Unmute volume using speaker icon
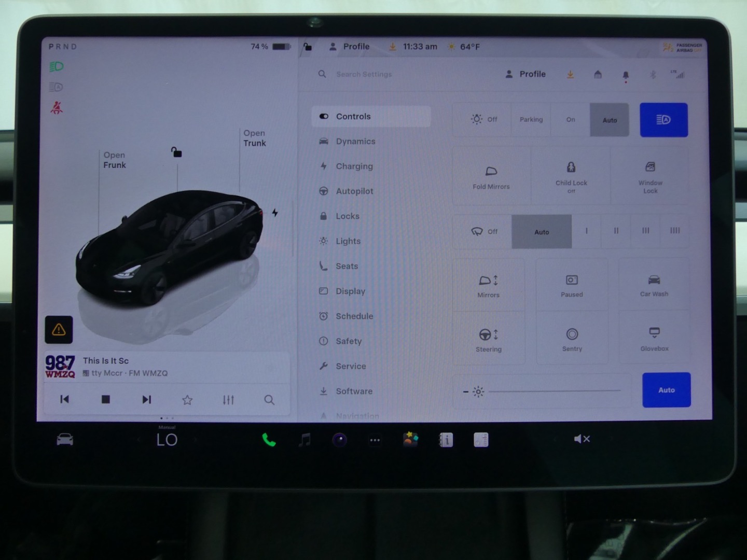This screenshot has height=560, width=747. tap(582, 439)
